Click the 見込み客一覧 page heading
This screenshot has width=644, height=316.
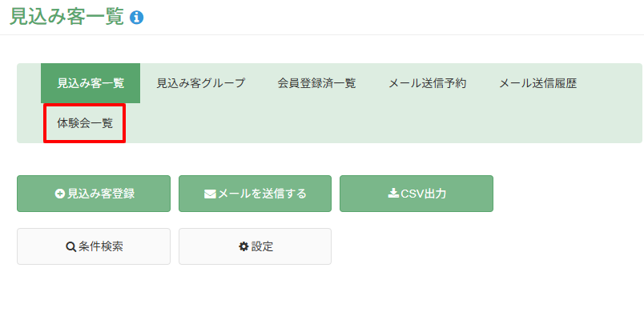click(x=66, y=18)
